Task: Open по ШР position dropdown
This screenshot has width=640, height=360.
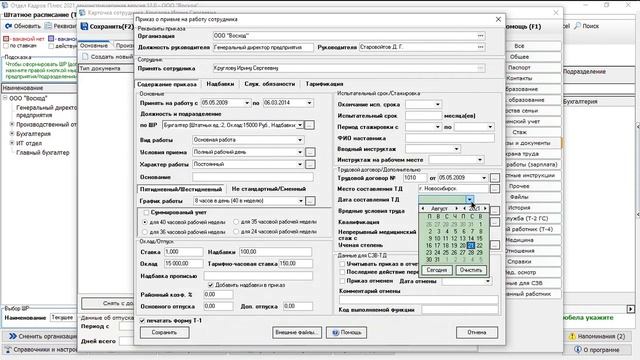Action: (300, 125)
